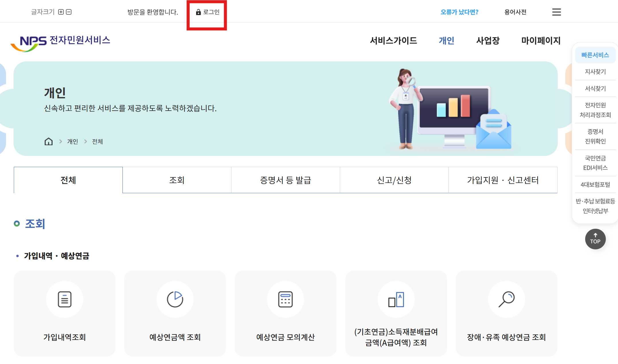Image resolution: width=618 pixels, height=364 pixels.
Task: Decrease font size with the minus control
Action: 69,12
